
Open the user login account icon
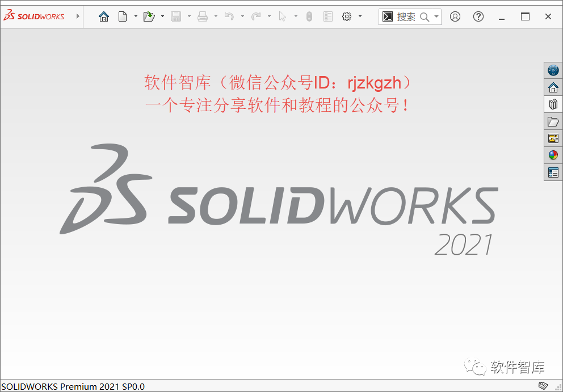click(455, 16)
